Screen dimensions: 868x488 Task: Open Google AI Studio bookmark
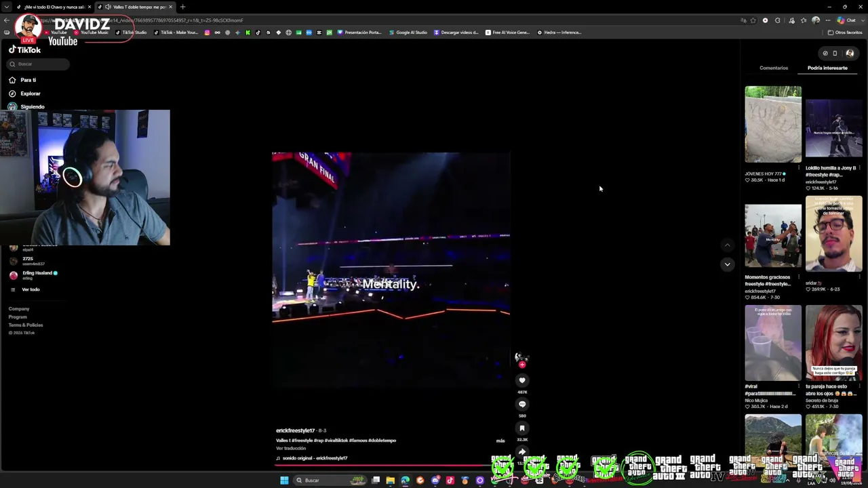coord(408,33)
